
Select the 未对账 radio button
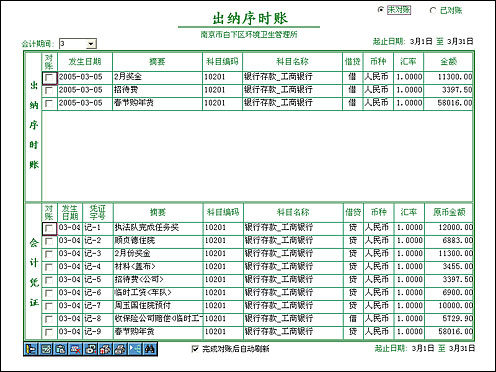(380, 10)
